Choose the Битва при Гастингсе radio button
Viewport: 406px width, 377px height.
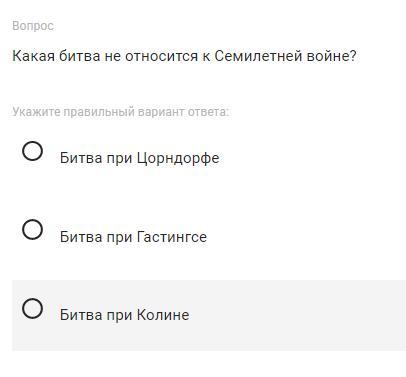tap(32, 230)
